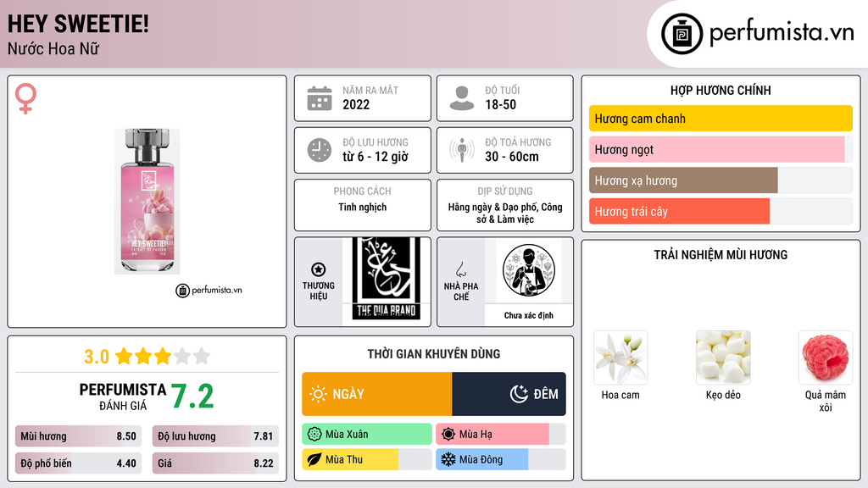Click the Độ lưu hương 7.81 score bar
This screenshot has width=868, height=488.
[215, 436]
